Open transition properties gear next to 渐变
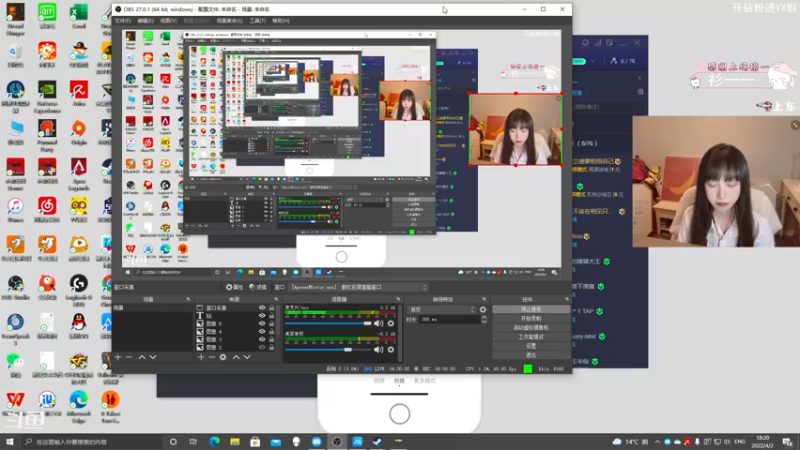Viewport: 800px width, 450px height. (x=483, y=310)
